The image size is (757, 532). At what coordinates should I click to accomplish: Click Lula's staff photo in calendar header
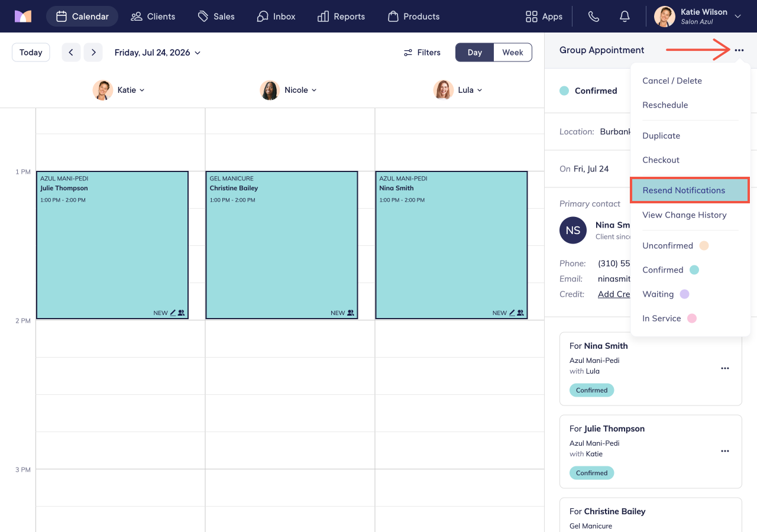click(444, 90)
